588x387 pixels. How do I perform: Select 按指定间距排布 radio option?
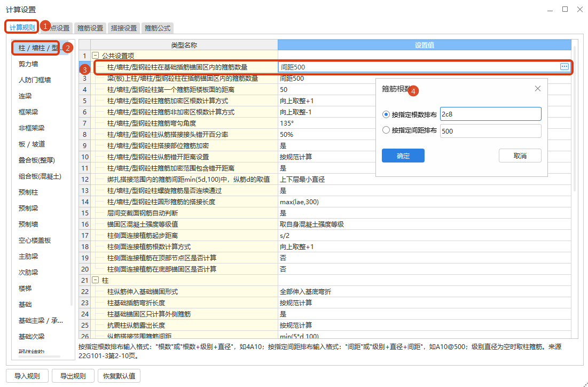(386, 130)
